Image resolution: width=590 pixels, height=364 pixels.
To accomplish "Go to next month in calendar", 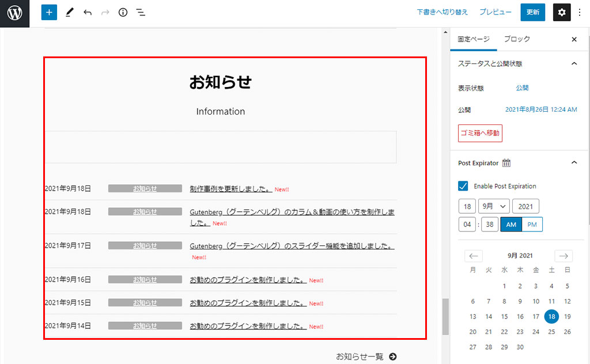I will point(563,256).
